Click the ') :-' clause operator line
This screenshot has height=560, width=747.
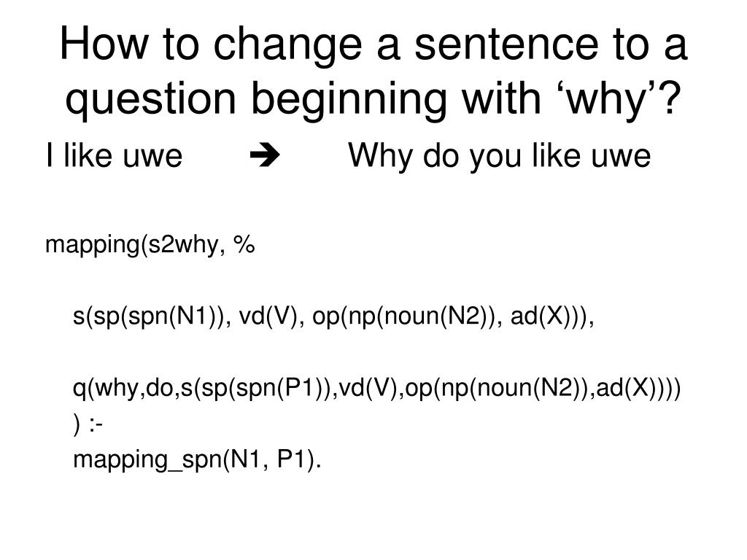pos(88,424)
